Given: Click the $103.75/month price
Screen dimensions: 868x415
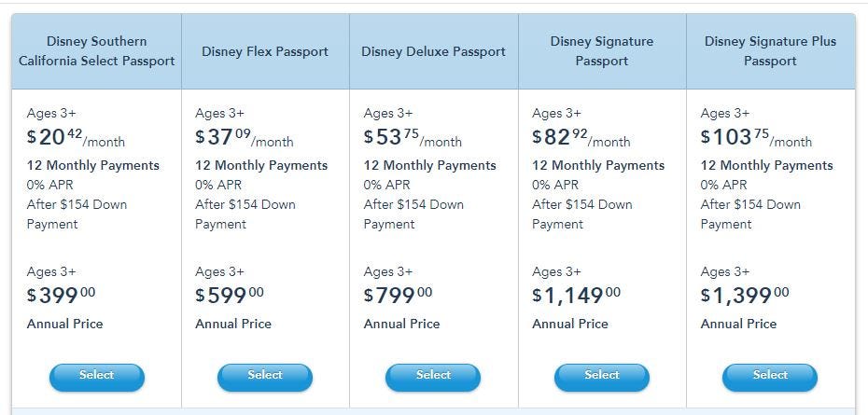Looking at the screenshot, I should (756, 138).
